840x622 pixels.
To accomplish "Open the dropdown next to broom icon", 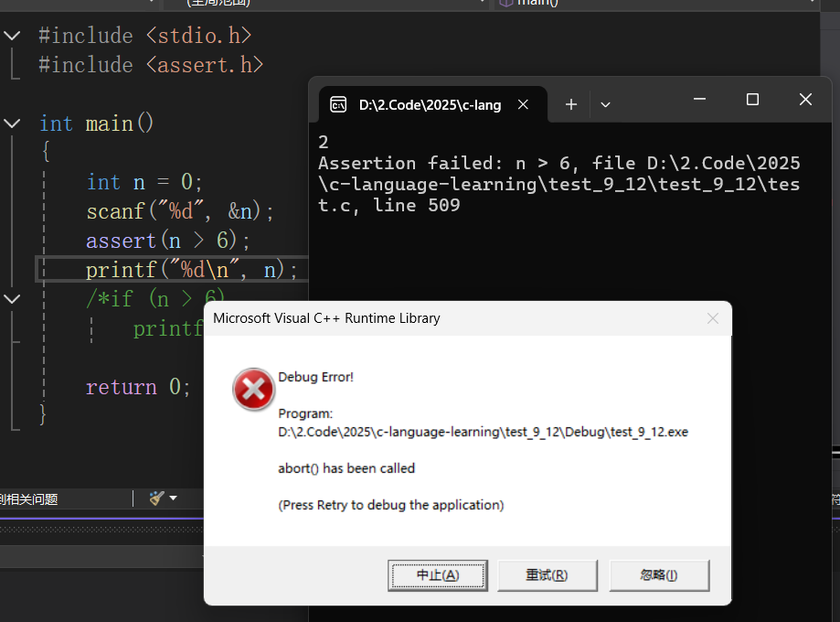I will click(x=173, y=499).
